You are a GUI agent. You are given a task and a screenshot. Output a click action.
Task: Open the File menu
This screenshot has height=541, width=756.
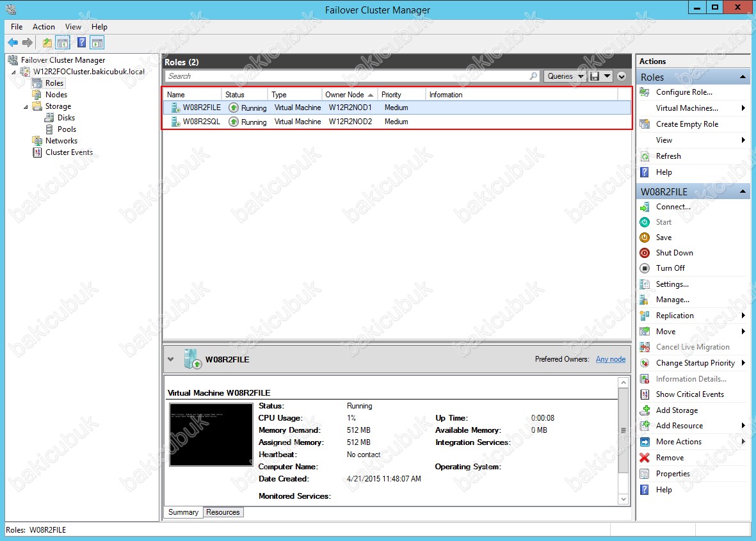(x=17, y=27)
